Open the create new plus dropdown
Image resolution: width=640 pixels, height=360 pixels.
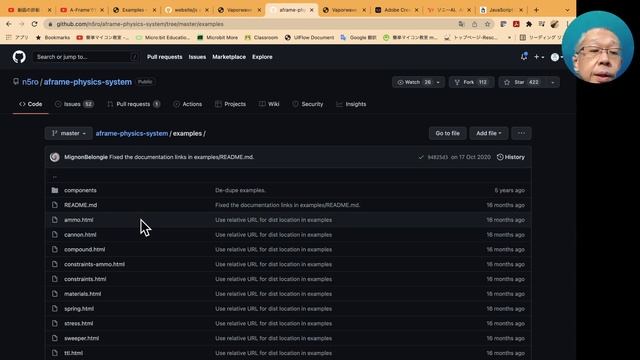(539, 57)
